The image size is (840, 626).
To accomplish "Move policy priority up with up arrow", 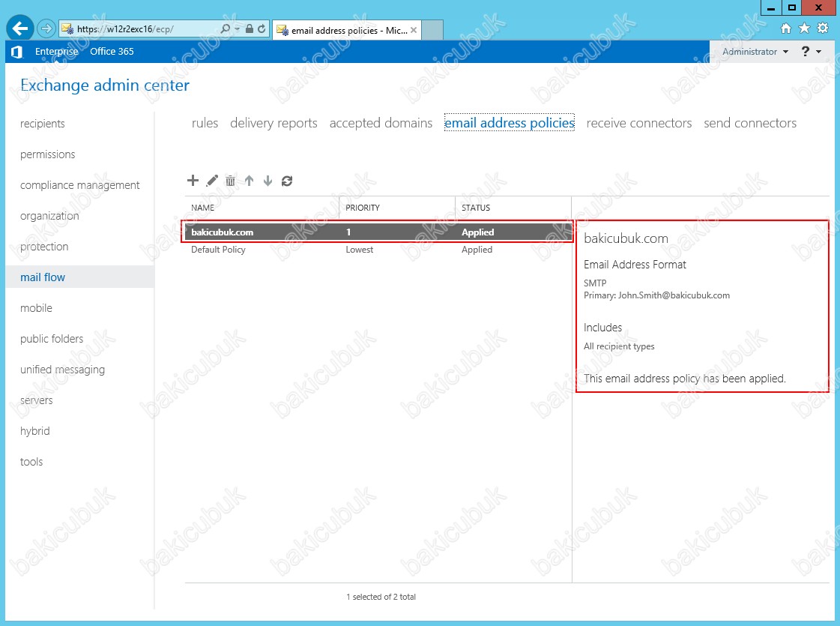I will [249, 181].
